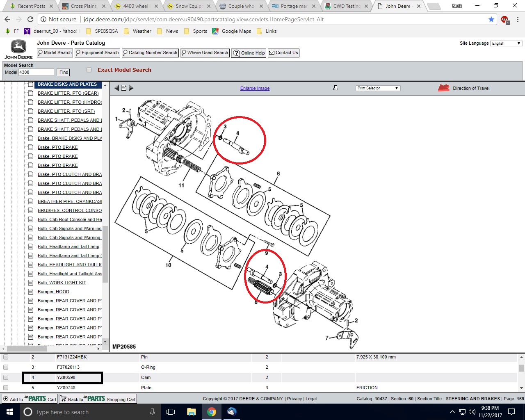
Task: Click Model number input field
Action: pos(36,72)
